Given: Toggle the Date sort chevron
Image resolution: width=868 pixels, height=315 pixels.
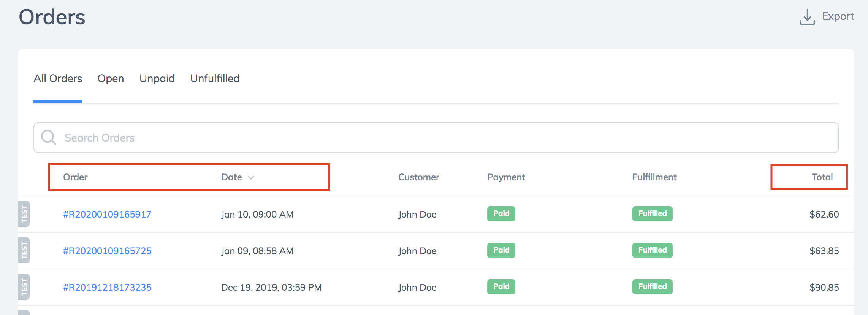Looking at the screenshot, I should [x=251, y=178].
